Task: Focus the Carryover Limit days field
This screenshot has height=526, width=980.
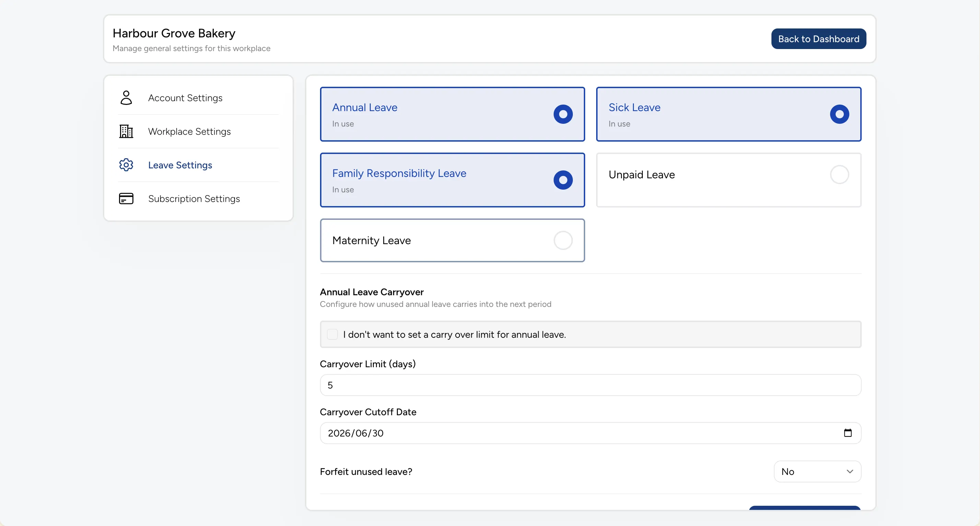Action: click(x=590, y=385)
